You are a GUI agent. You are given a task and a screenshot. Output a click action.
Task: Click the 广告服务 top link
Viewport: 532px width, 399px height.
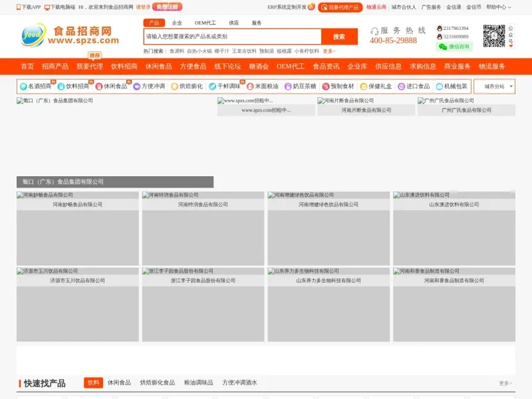[431, 7]
